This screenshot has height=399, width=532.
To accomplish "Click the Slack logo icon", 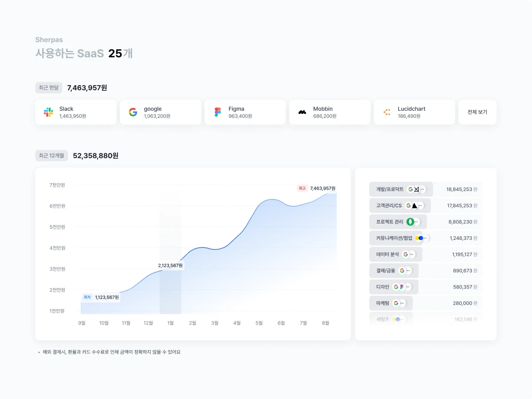I will click(x=48, y=112).
